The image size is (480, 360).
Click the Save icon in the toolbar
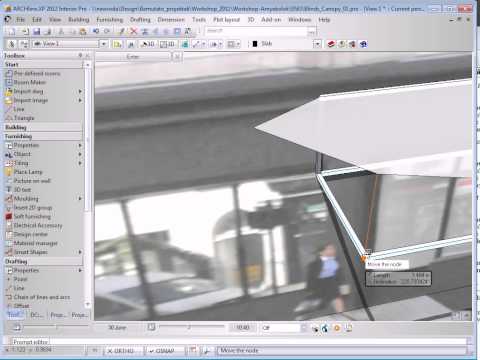tap(36, 31)
